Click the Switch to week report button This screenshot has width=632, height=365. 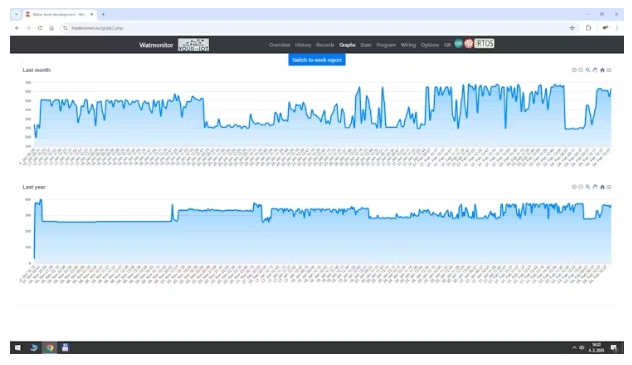[x=317, y=60]
